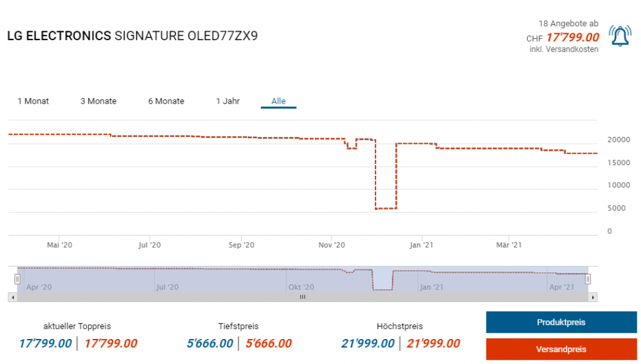Select the 6 Monate time range
Image resolution: width=641 pixels, height=364 pixels.
coord(166,101)
